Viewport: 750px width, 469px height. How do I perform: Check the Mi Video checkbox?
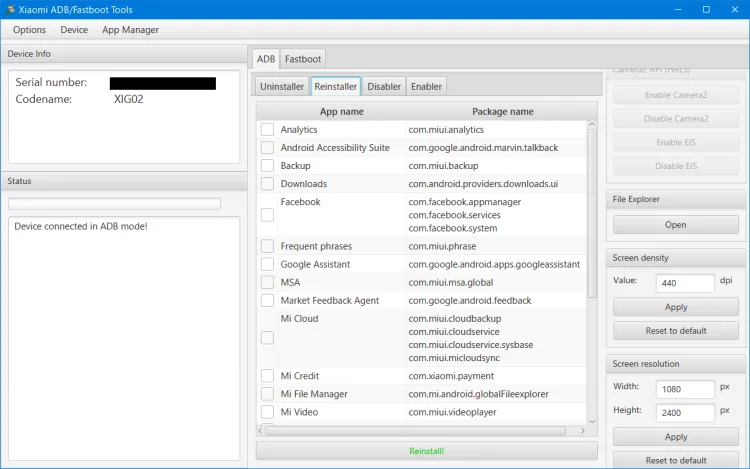click(267, 412)
